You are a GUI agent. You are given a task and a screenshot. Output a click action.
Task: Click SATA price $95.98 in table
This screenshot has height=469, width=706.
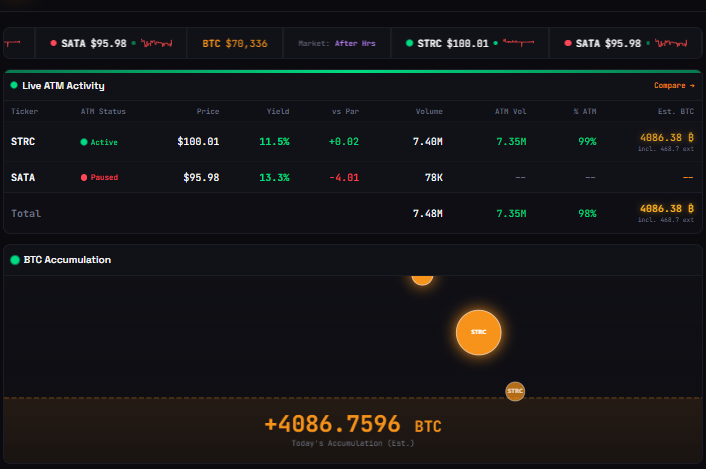(x=201, y=177)
